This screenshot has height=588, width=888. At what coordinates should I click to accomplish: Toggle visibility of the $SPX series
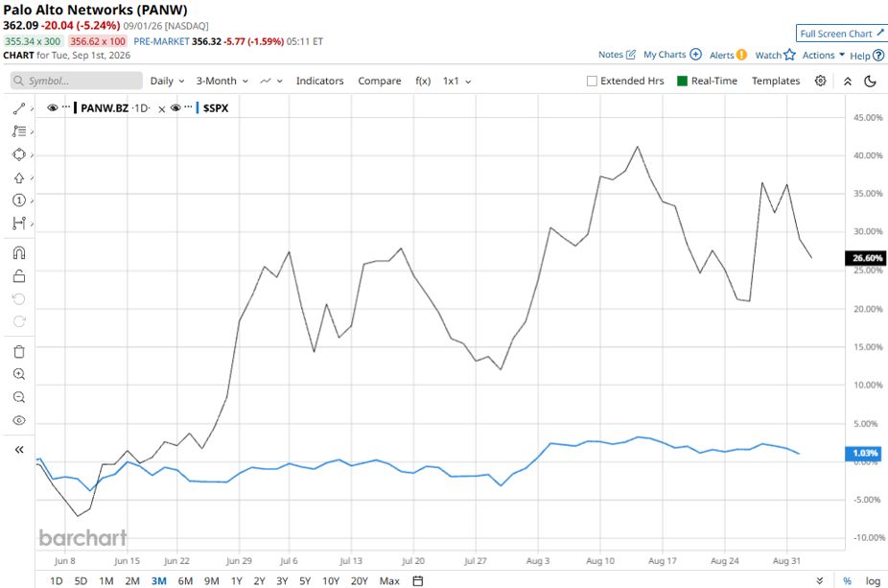(x=175, y=107)
